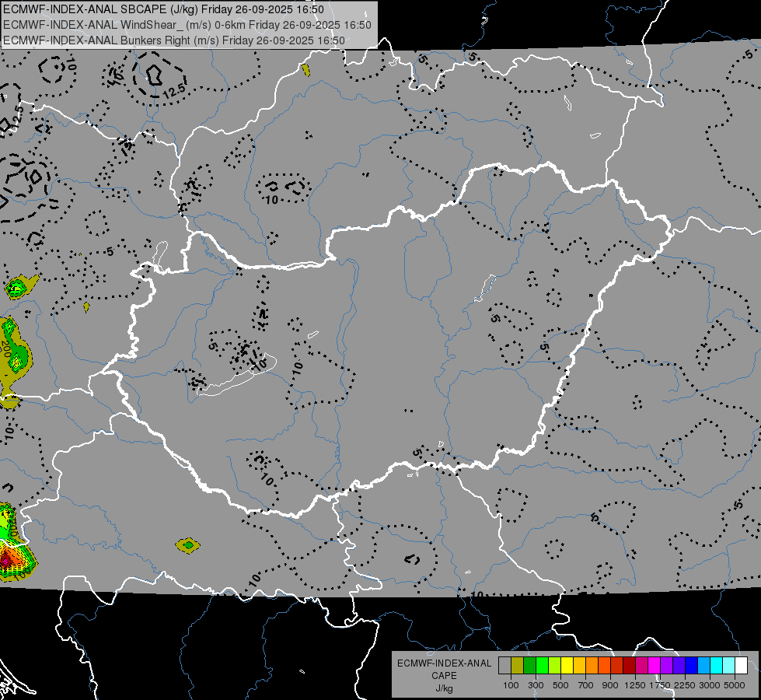Image resolution: width=761 pixels, height=700 pixels.
Task: Click the gray swatch in CAPE legend
Action: tap(504, 665)
